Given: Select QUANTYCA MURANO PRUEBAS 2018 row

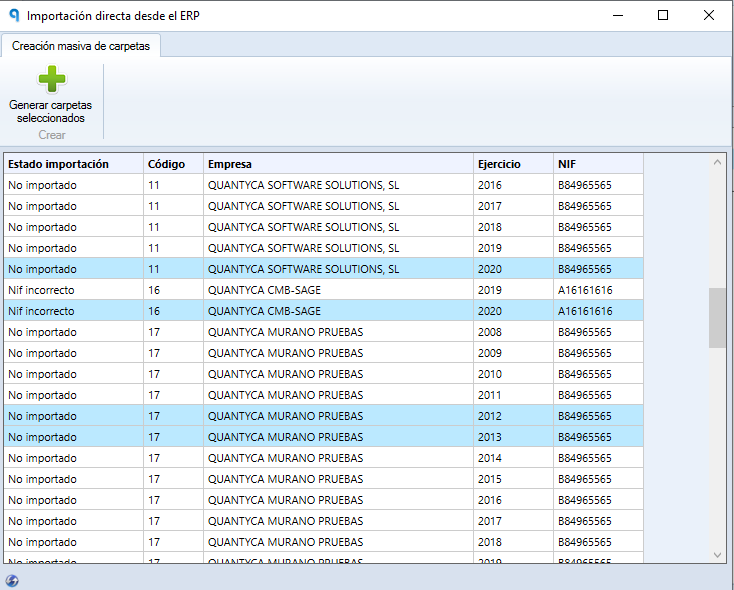Looking at the screenshot, I should tap(323, 542).
